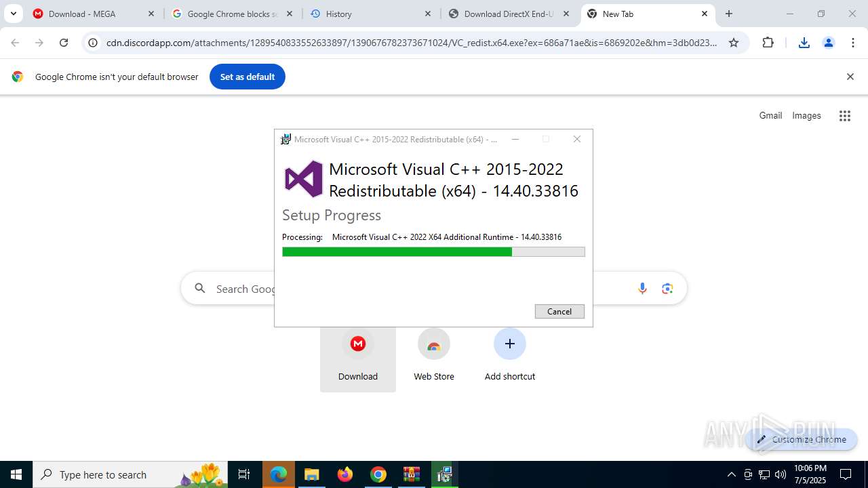This screenshot has width=868, height=488.
Task: Cancel the Visual C++ setup
Action: [559, 311]
